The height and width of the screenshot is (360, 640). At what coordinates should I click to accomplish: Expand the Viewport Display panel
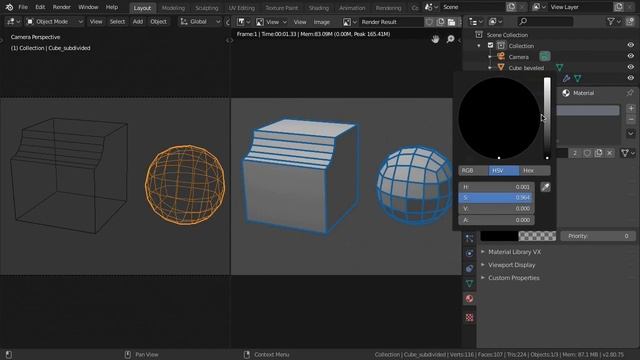[511, 265]
